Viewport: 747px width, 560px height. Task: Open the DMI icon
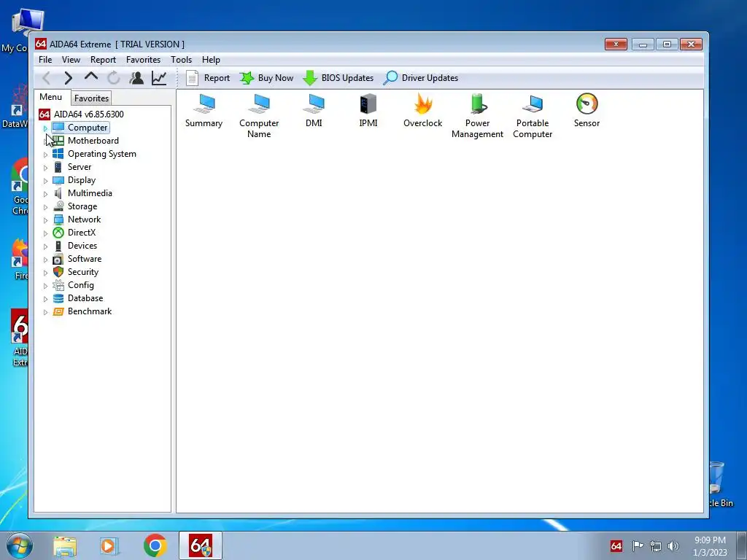tap(314, 111)
